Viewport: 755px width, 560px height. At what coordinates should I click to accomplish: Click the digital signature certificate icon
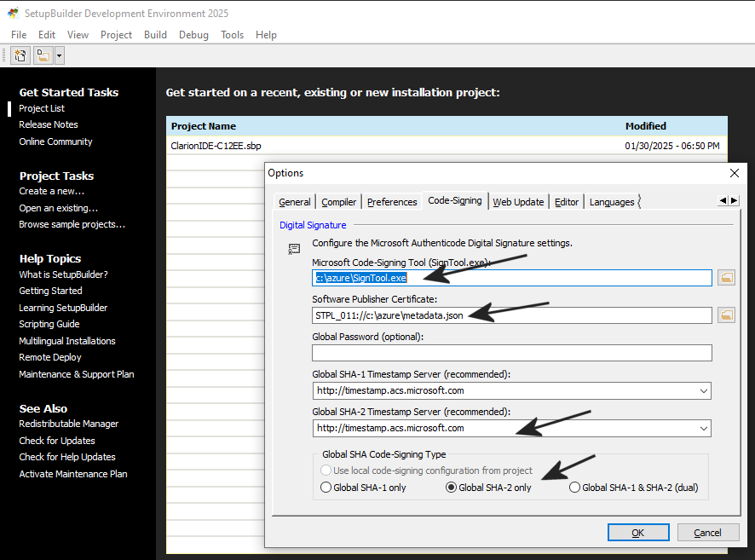(x=294, y=249)
